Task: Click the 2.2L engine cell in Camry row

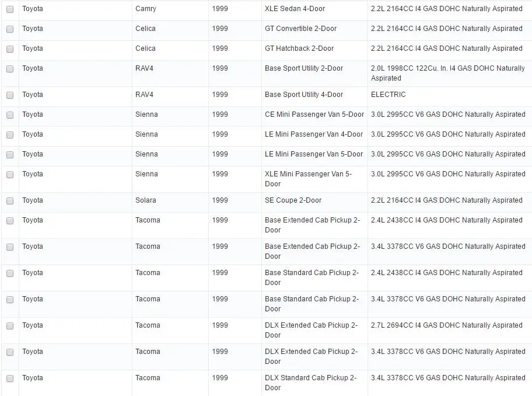Action: (446, 9)
